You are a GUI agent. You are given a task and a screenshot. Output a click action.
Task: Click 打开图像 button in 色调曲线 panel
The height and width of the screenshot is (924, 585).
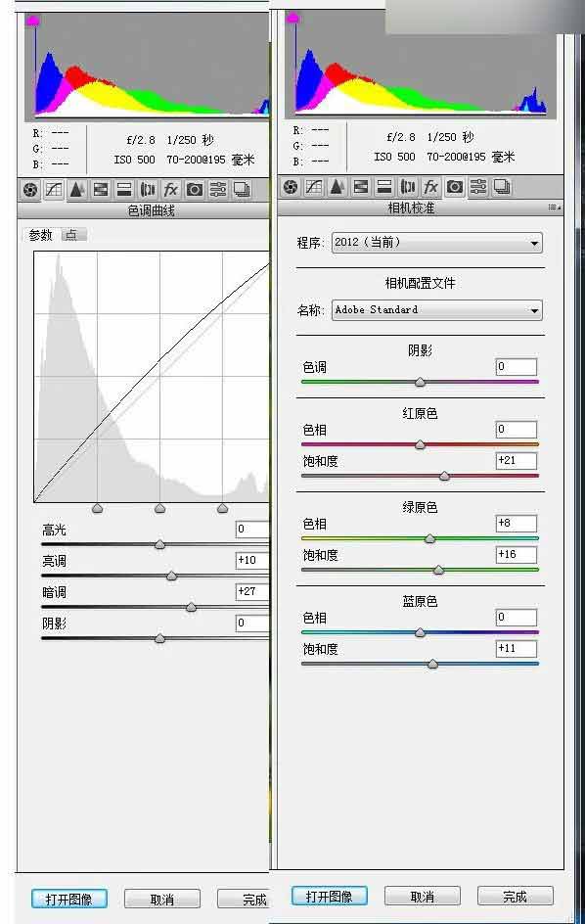(x=68, y=900)
